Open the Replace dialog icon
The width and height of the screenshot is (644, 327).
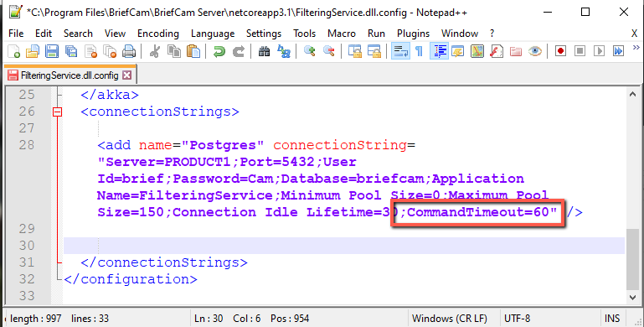(283, 51)
